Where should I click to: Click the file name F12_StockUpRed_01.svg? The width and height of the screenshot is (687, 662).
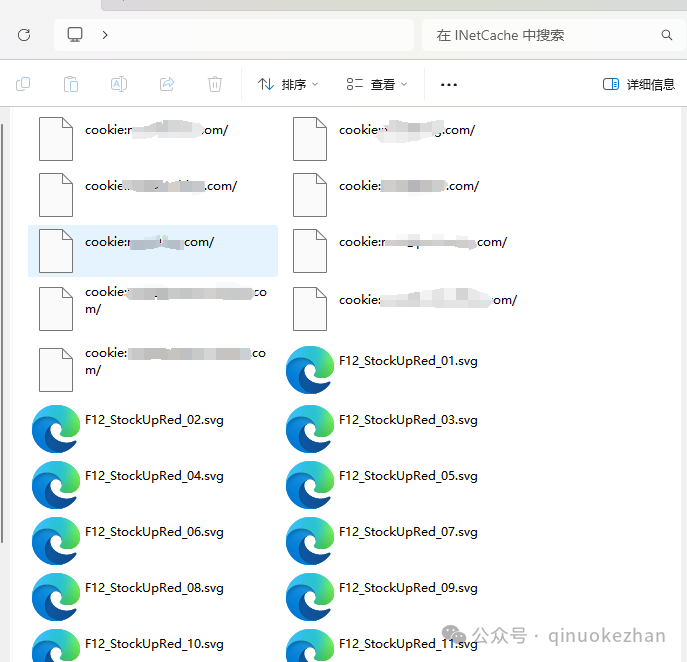[x=408, y=361]
